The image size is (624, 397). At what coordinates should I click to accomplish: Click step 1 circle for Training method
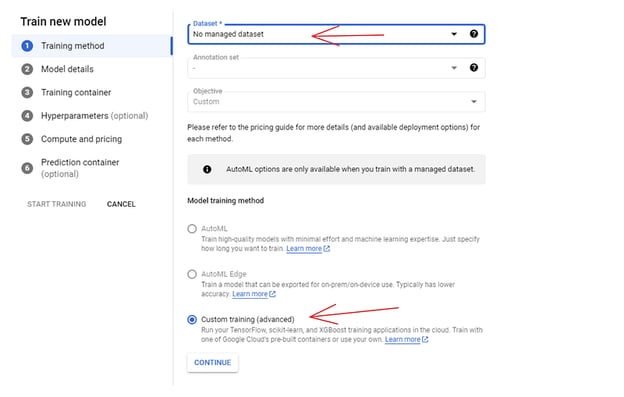(x=27, y=46)
